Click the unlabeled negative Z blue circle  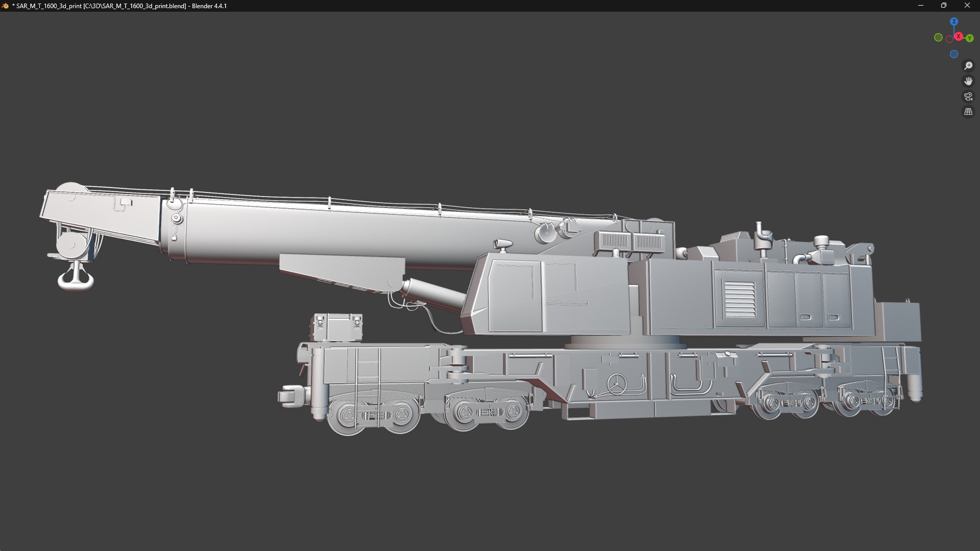click(x=953, y=54)
